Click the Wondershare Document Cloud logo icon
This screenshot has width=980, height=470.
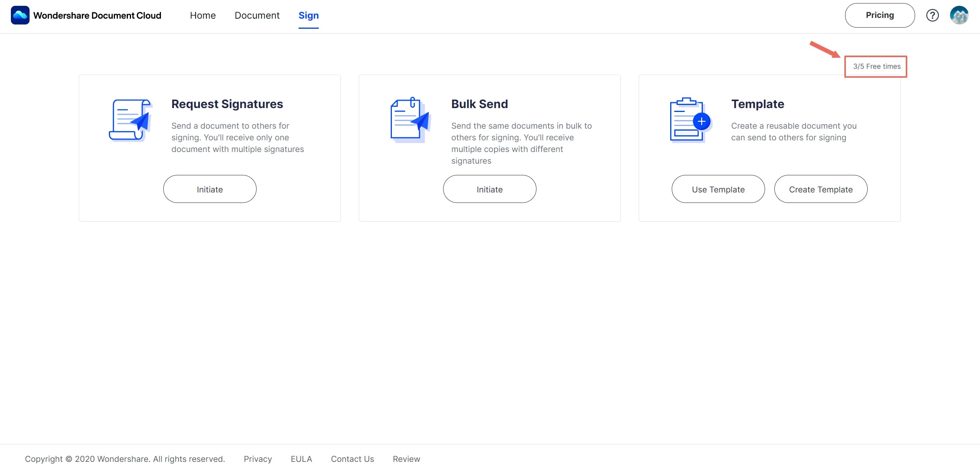[20, 15]
